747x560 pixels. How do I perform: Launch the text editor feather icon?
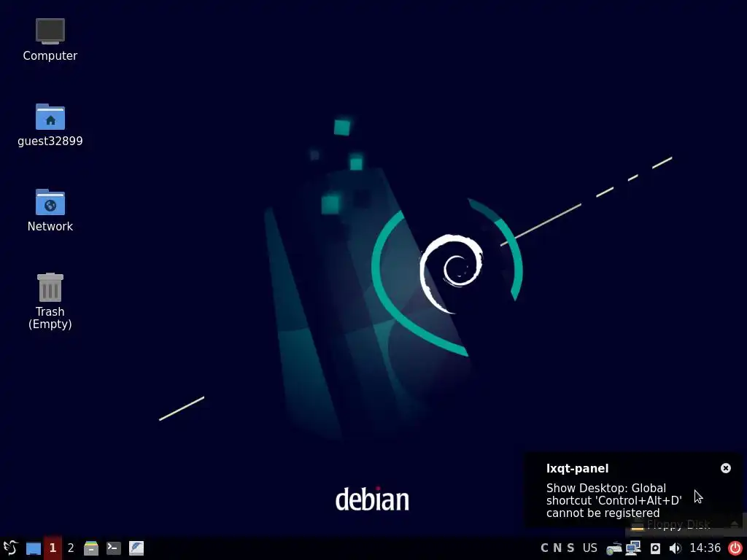coord(136,548)
